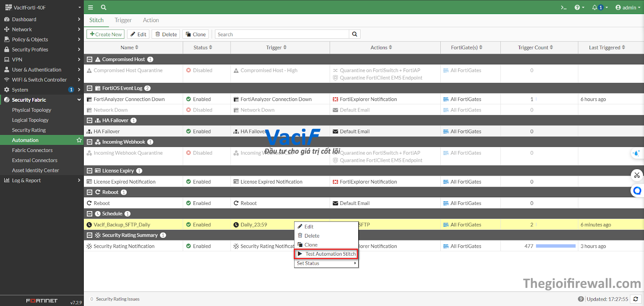Viewport: 644px width, 306px height.
Task: Open Fabric Connectors in sidebar
Action: click(32, 150)
